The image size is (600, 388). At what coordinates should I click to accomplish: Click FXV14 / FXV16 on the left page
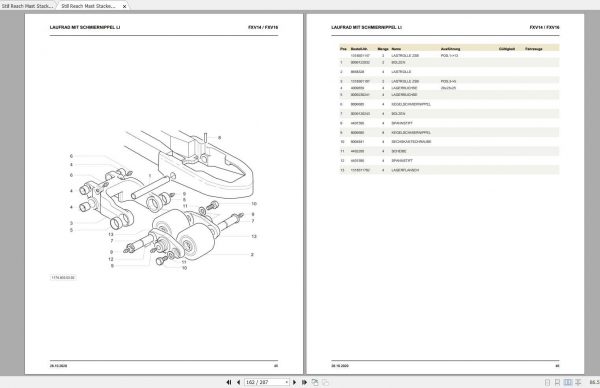[x=263, y=27]
